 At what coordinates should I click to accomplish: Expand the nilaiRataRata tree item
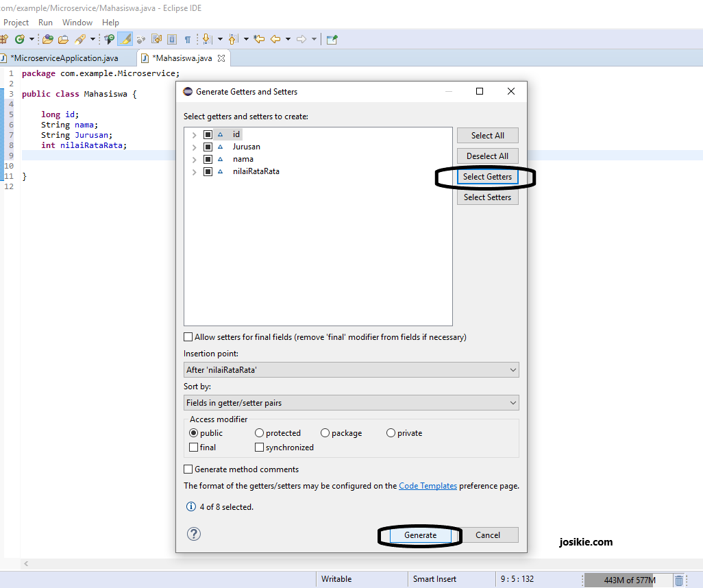pyautogui.click(x=194, y=171)
